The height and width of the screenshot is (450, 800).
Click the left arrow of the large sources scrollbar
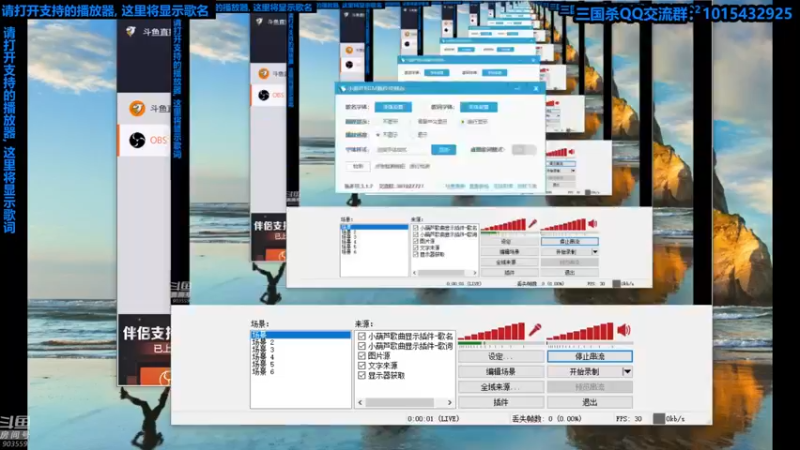pyautogui.click(x=360, y=402)
